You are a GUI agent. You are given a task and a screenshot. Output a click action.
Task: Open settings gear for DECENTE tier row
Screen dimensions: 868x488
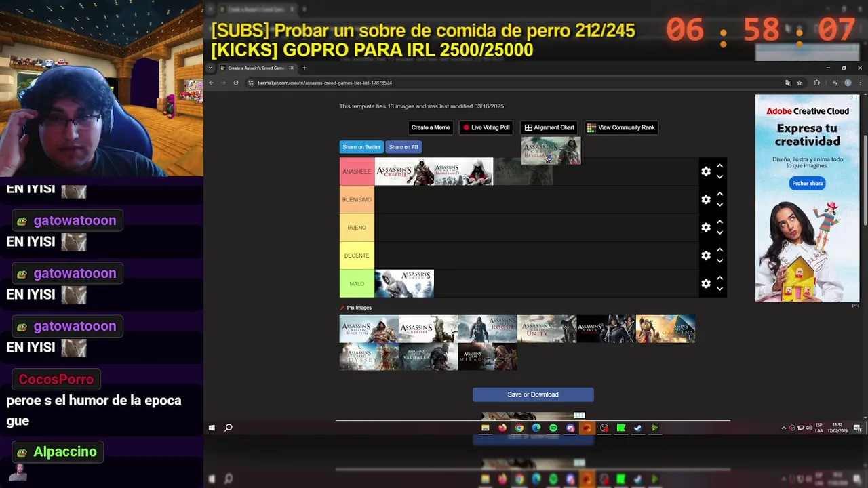pos(706,256)
